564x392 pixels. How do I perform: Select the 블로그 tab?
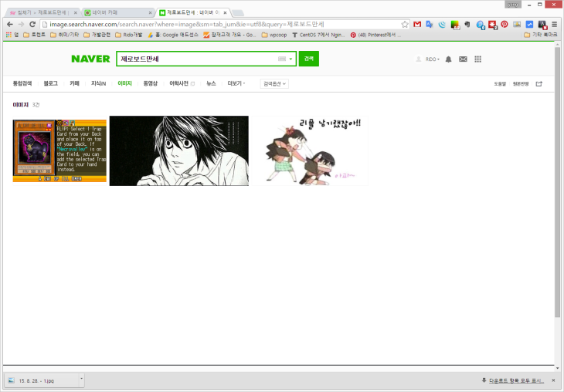pyautogui.click(x=51, y=83)
